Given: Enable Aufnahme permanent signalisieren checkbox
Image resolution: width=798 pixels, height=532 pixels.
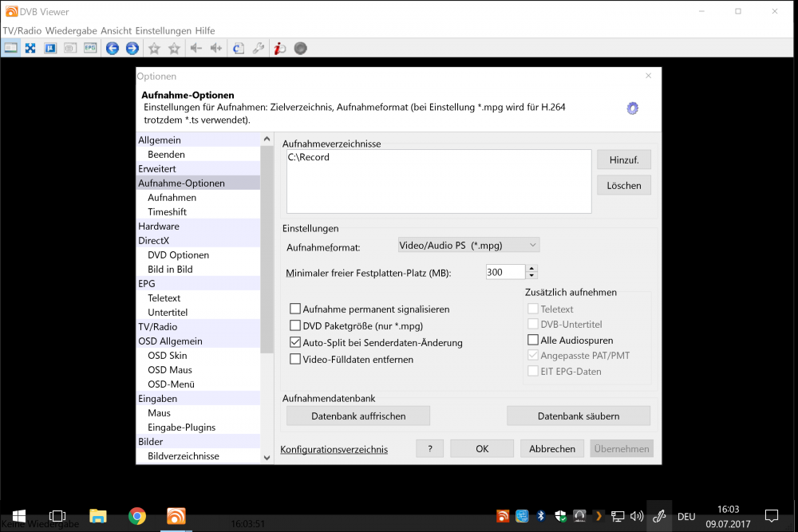Looking at the screenshot, I should (x=295, y=309).
